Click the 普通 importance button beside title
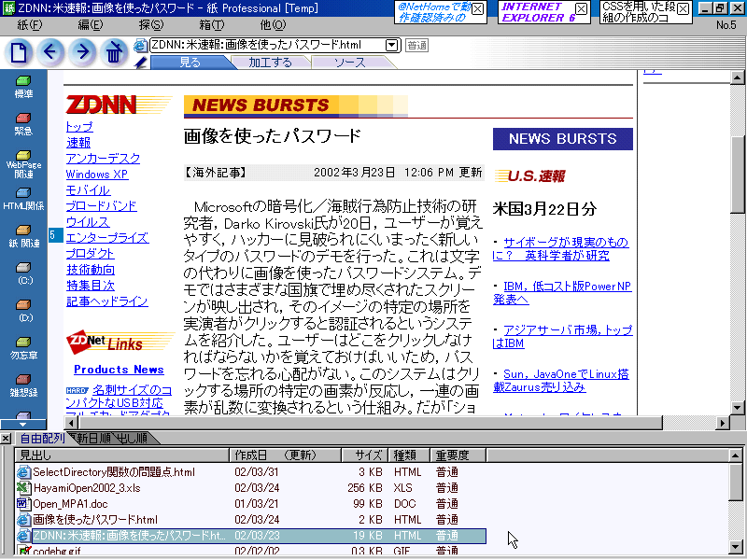Screen dimensions: 747x560 coord(417,45)
